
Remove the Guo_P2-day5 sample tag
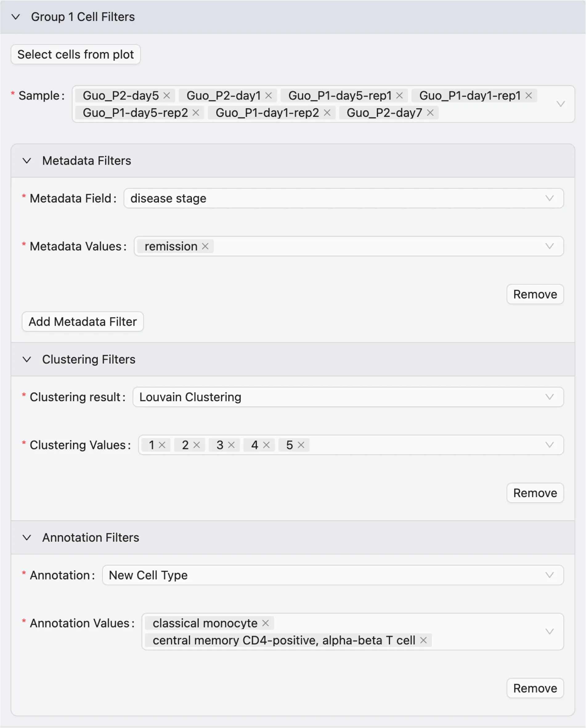[167, 96]
